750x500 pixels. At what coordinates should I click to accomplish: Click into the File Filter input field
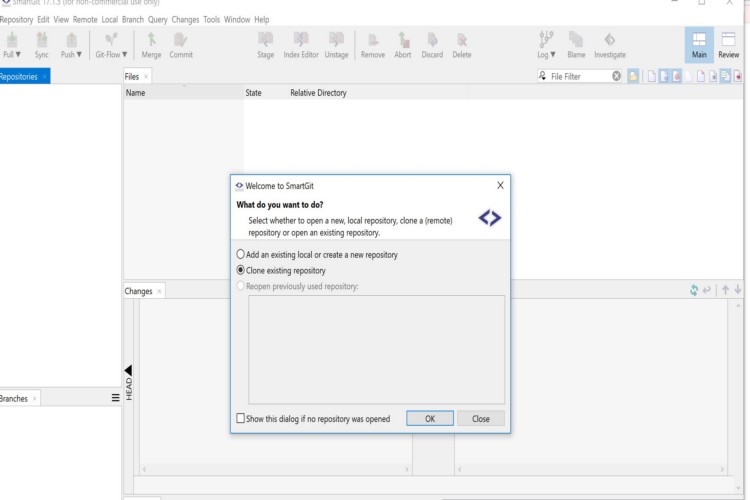pyautogui.click(x=580, y=76)
